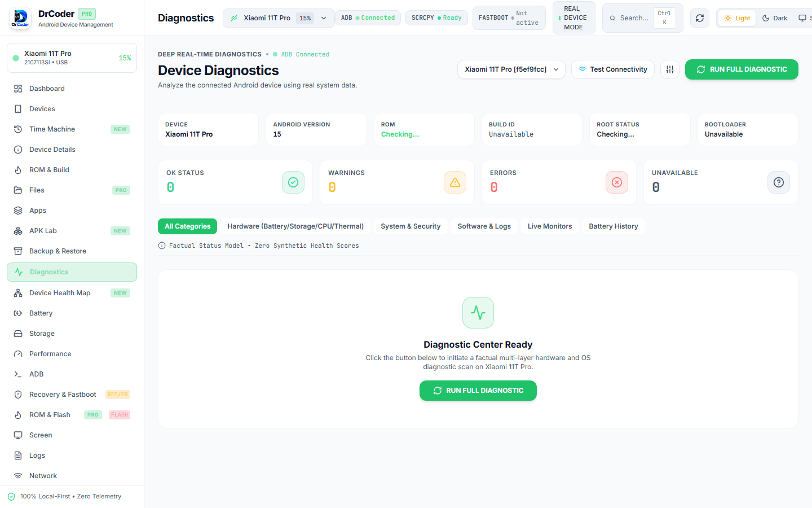
Task: Open ROM & Flash in sidebar
Action: (x=72, y=415)
